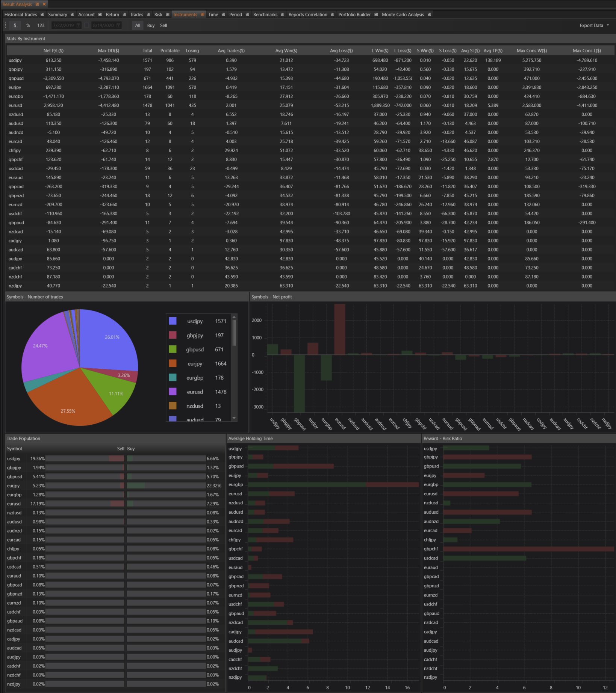Show Buy trades only in filter
The width and height of the screenshot is (616, 693).
click(151, 26)
